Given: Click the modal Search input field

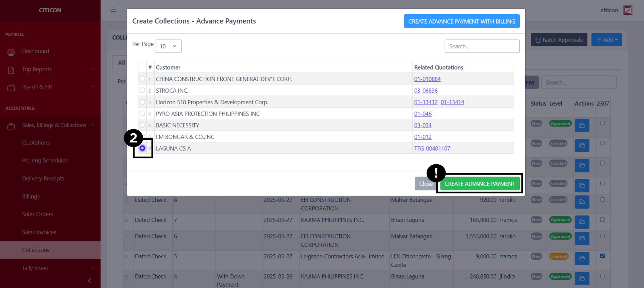Looking at the screenshot, I should pyautogui.click(x=482, y=46).
